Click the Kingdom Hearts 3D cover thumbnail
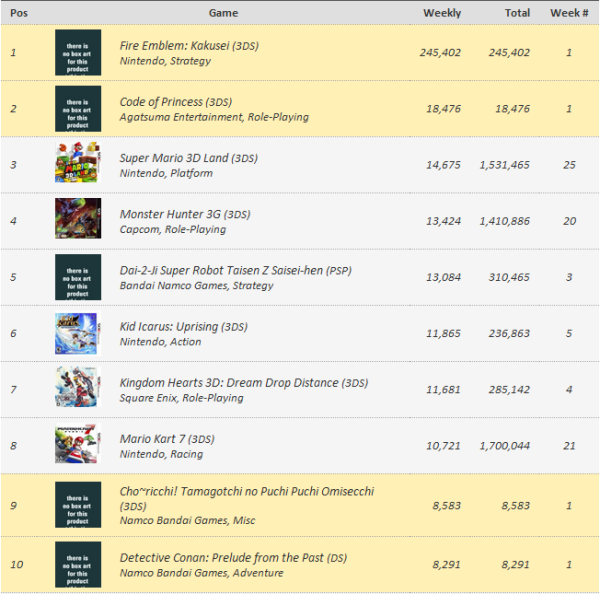The width and height of the screenshot is (600, 594). click(77, 389)
